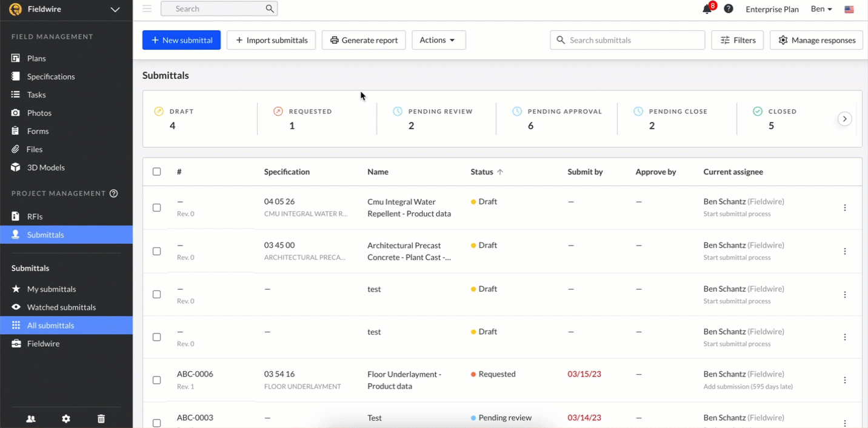Expand the Actions dropdown

[x=438, y=40]
